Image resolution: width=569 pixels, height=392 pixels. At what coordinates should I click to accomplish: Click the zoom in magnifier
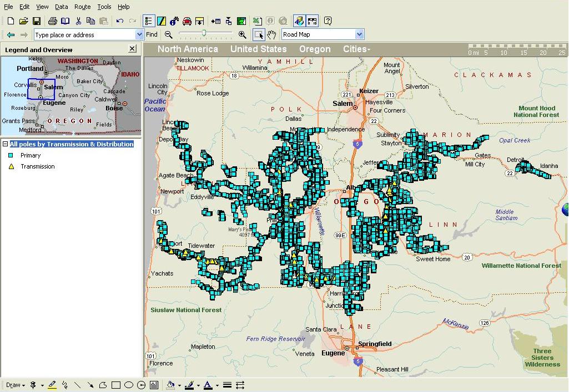(242, 34)
